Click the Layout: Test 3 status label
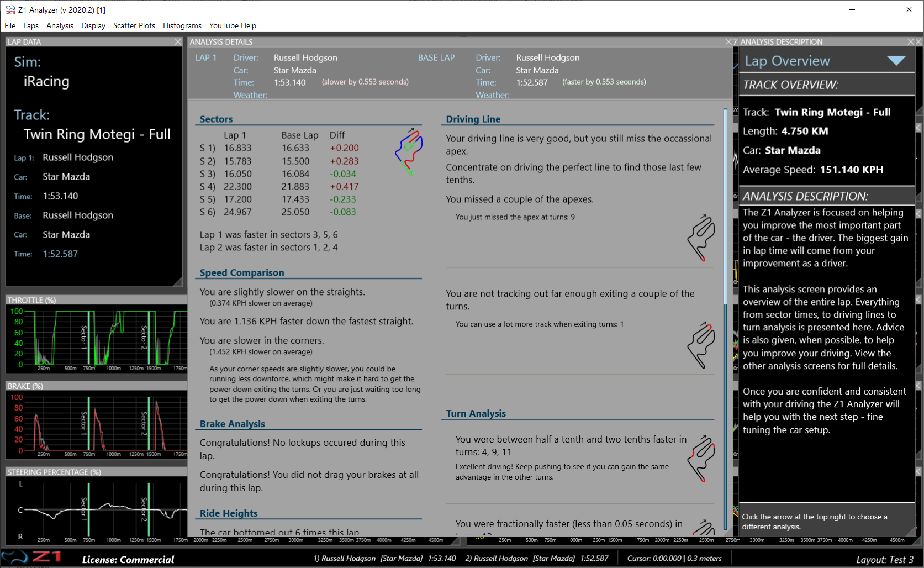The height and width of the screenshot is (568, 924). pyautogui.click(x=885, y=560)
